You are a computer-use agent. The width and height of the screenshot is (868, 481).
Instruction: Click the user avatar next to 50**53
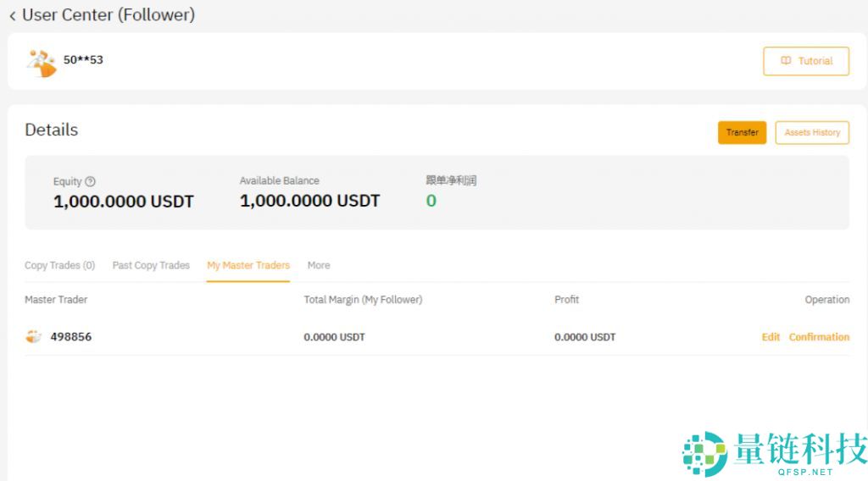click(41, 63)
